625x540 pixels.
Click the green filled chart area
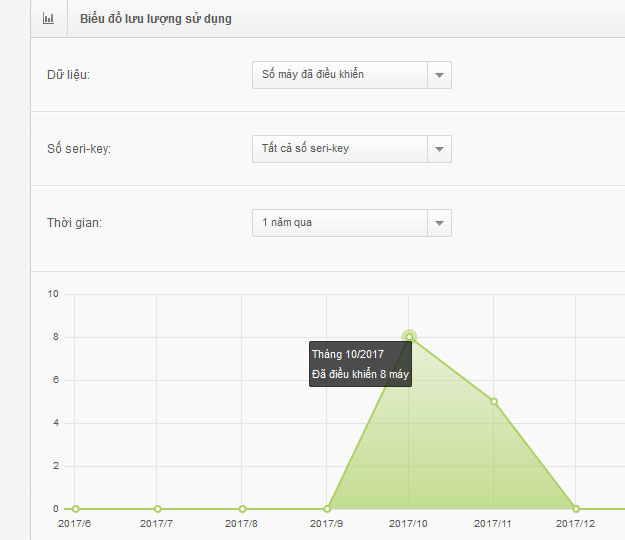(x=450, y=450)
